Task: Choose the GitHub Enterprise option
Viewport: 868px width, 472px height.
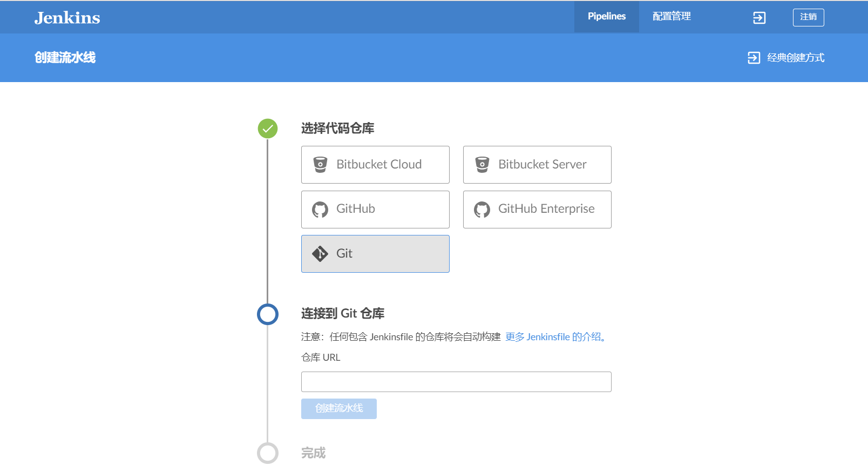Action: (x=537, y=210)
